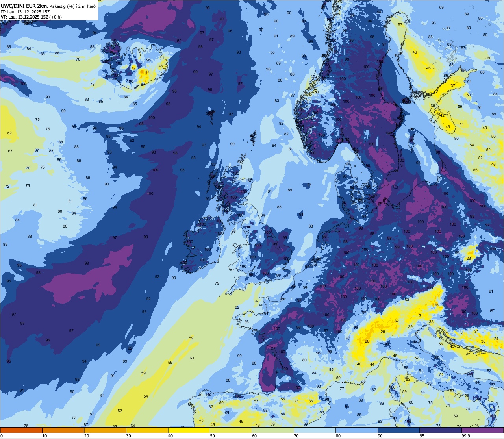This screenshot has height=439, width=504.
Task: Select the 90–95 dark blue legend swatch
Action: (x=398, y=430)
